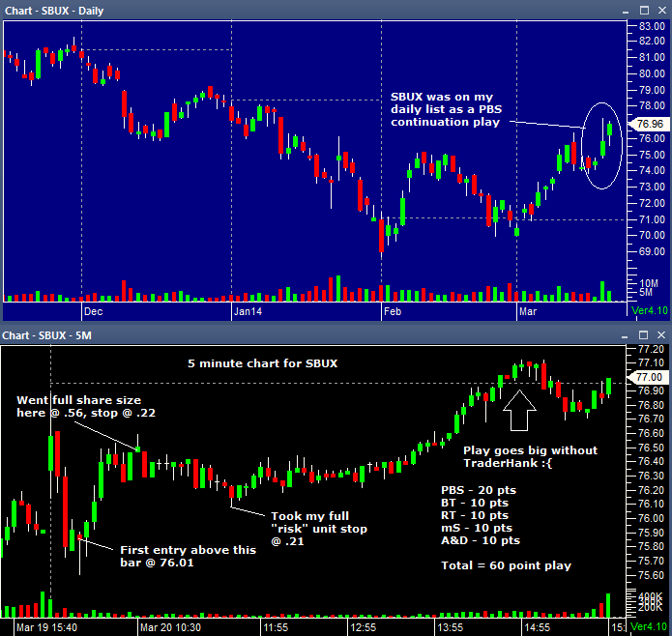Image resolution: width=672 pixels, height=636 pixels.
Task: Click the 69.00 level on daily price scale
Action: [652, 251]
